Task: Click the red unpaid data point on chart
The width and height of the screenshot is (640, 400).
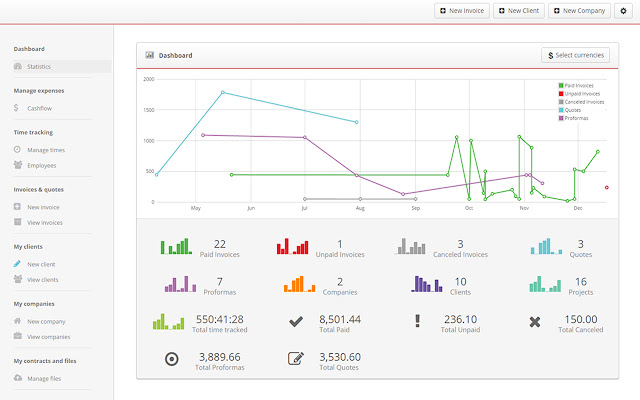Action: tap(607, 187)
